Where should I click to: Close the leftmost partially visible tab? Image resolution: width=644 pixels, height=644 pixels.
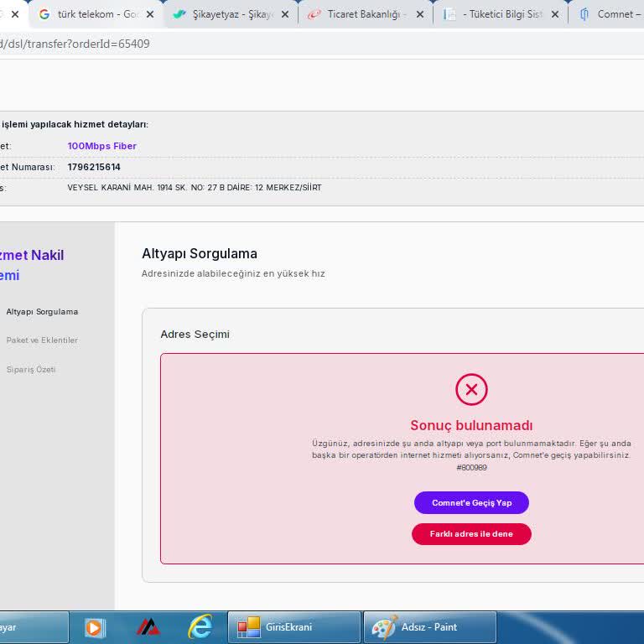(15, 15)
